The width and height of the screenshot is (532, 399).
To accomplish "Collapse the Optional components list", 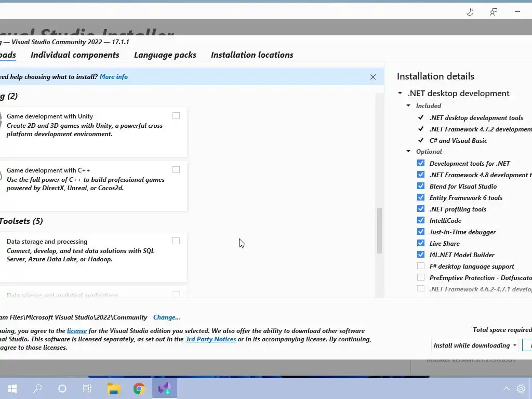I will click(408, 151).
